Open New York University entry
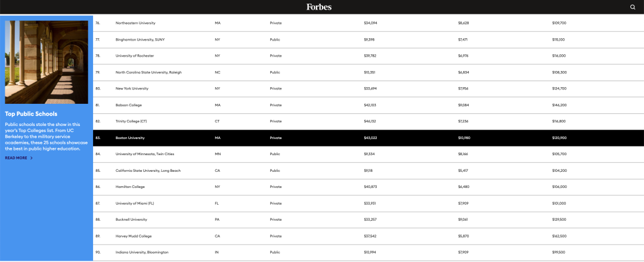This screenshot has width=644, height=262. [132, 88]
